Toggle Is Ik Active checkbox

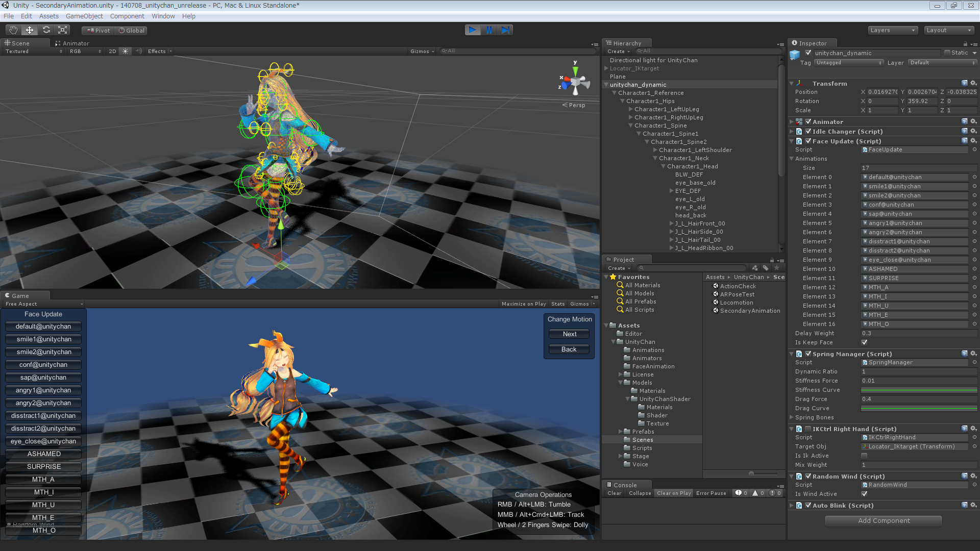[x=864, y=456]
